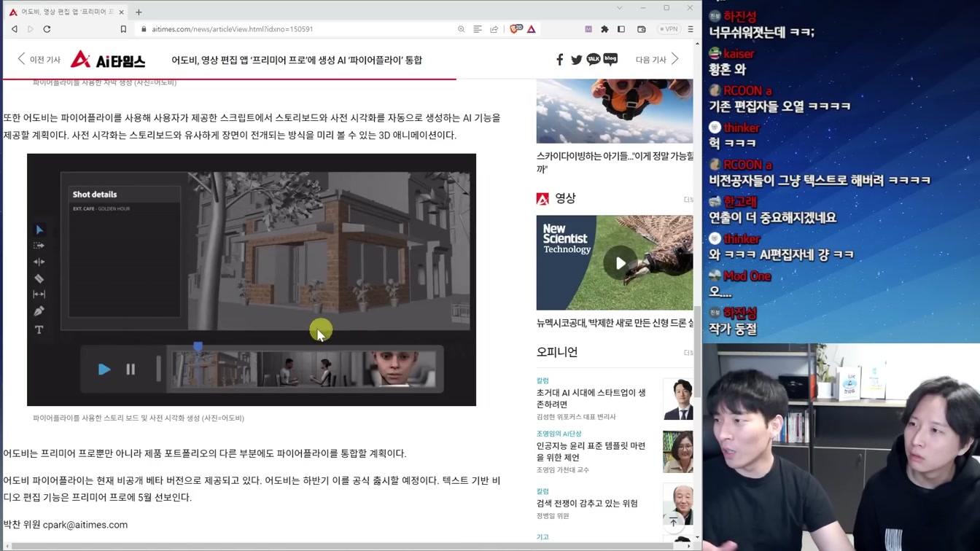Screen dimensions: 980x551
Task: Click the AI타임스 site logo
Action: [x=108, y=60]
